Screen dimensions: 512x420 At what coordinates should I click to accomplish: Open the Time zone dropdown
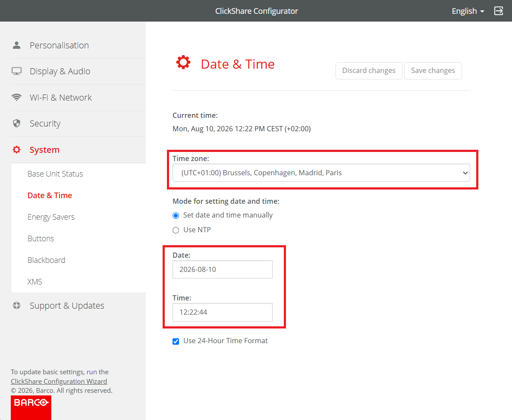point(321,173)
